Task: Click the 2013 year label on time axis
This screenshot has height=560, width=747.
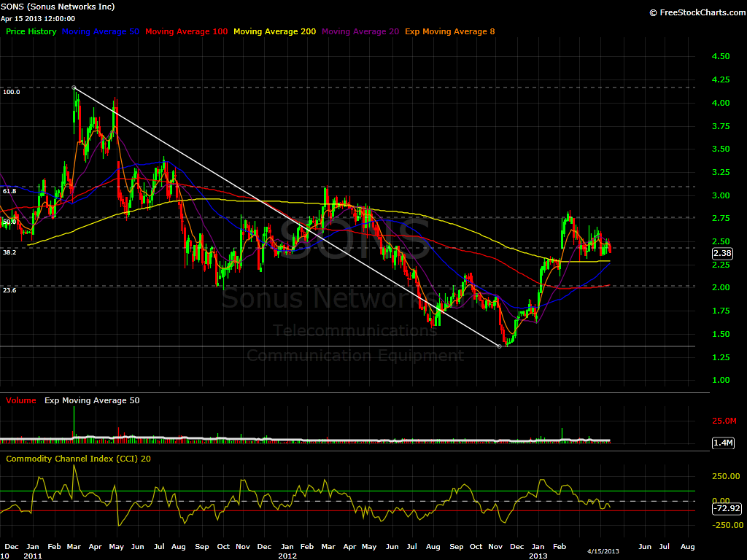Action: [x=538, y=556]
